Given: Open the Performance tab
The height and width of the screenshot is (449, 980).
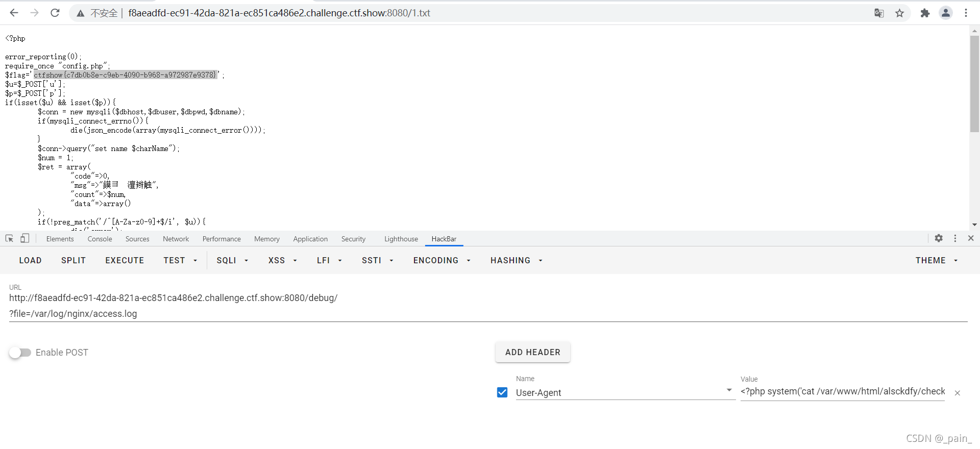Looking at the screenshot, I should pos(222,239).
